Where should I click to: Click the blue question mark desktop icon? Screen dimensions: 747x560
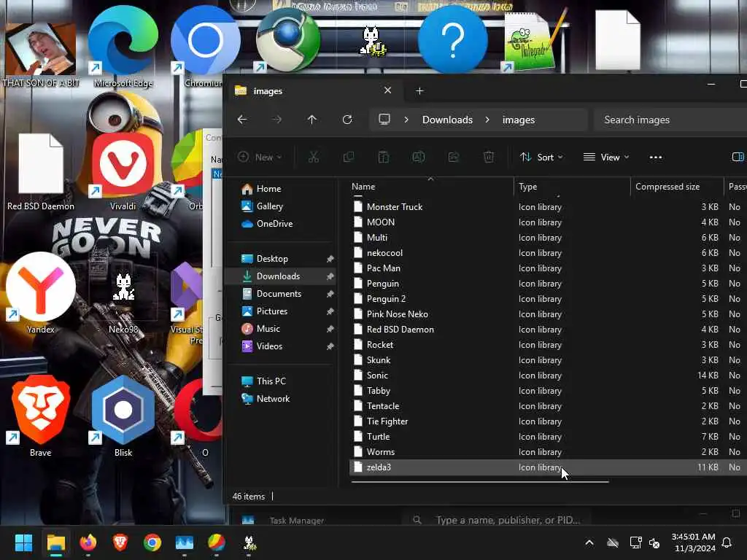click(452, 39)
